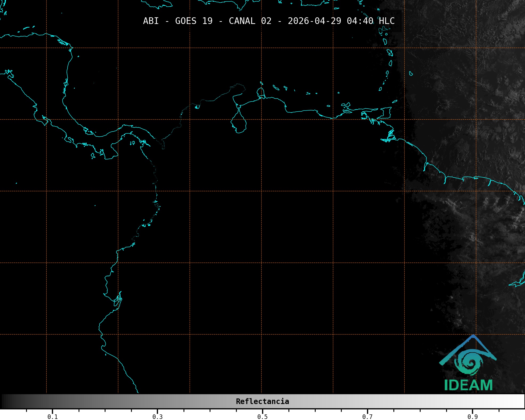Click the 0.5 tick label on the colorbar
This screenshot has height=420, width=525.
tap(262, 417)
